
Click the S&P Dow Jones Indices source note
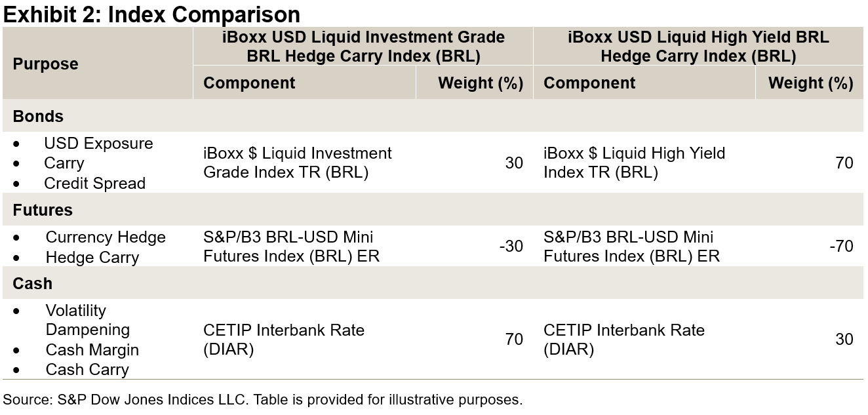[262, 400]
